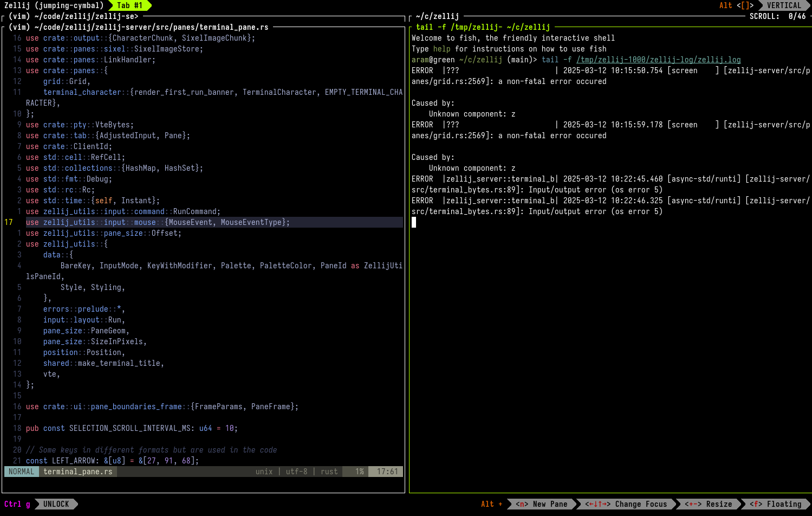
Task: Click the Zellij (jumping-cymbal) session name
Action: (54, 5)
